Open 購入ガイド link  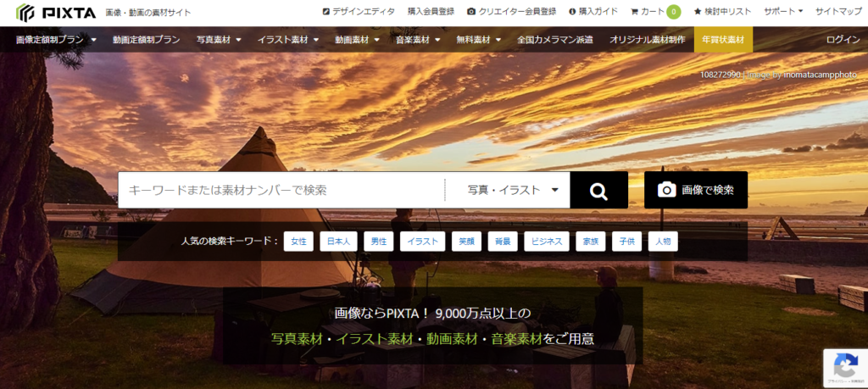click(x=593, y=12)
